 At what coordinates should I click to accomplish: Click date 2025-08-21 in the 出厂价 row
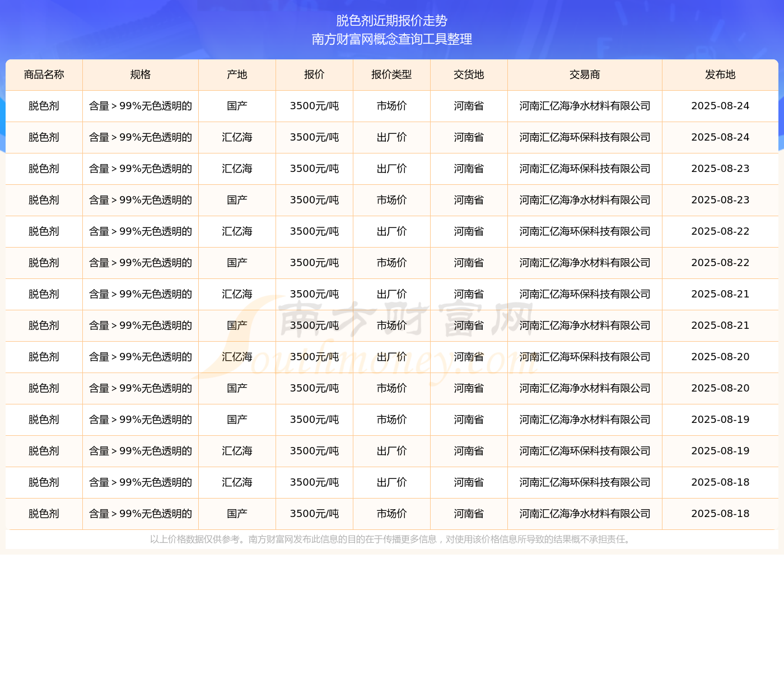[x=720, y=294]
